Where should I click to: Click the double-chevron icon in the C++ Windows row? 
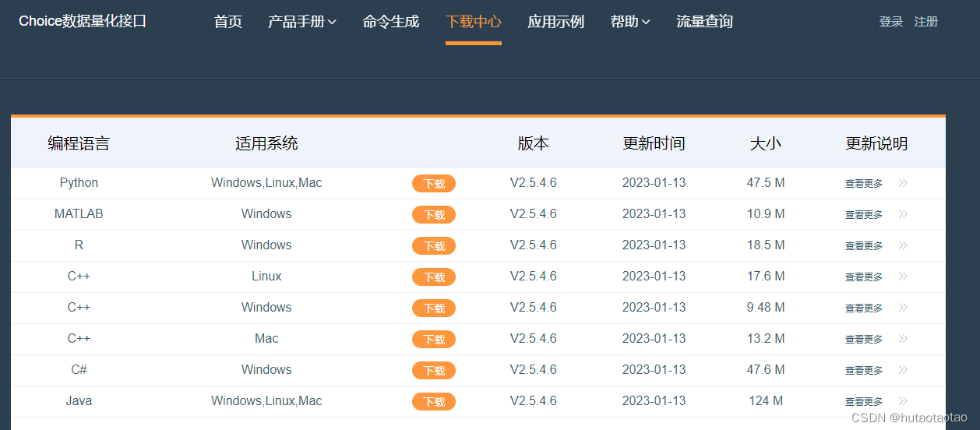[903, 308]
